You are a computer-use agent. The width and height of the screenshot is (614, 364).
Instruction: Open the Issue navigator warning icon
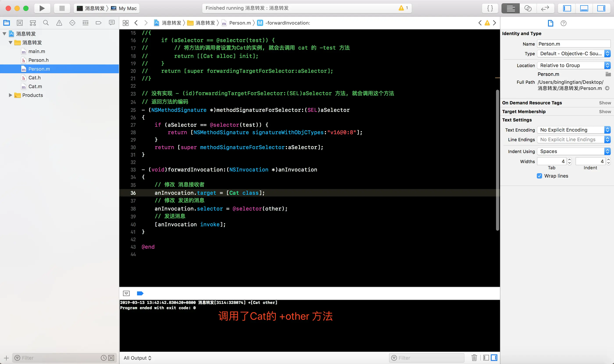point(59,23)
